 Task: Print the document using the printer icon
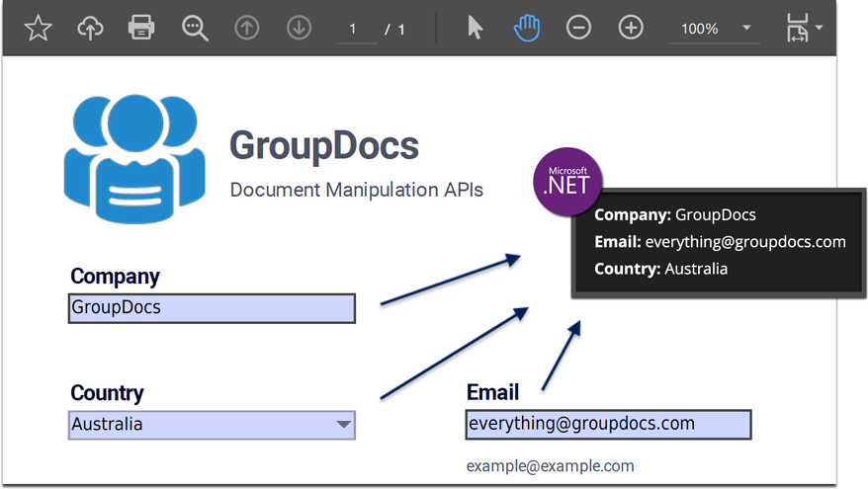click(142, 29)
